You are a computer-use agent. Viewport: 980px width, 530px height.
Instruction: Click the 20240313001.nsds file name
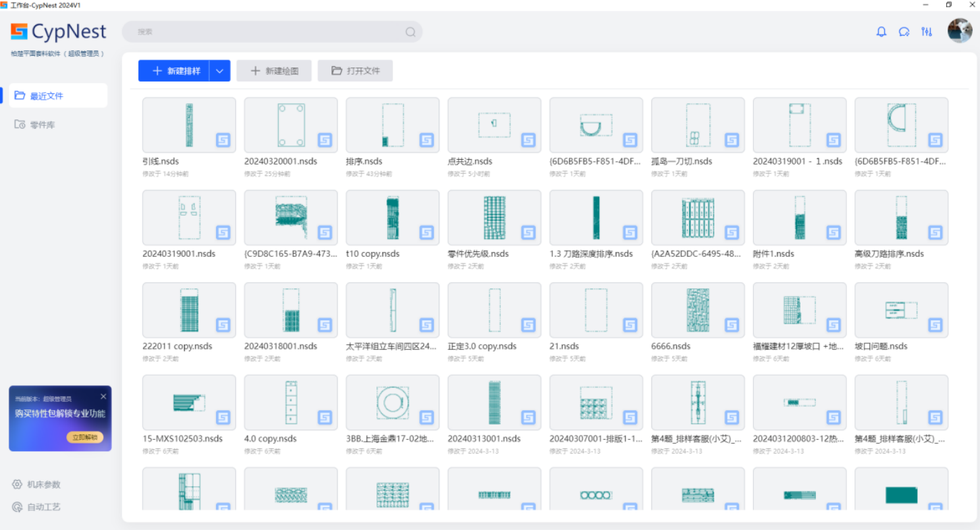click(x=484, y=439)
